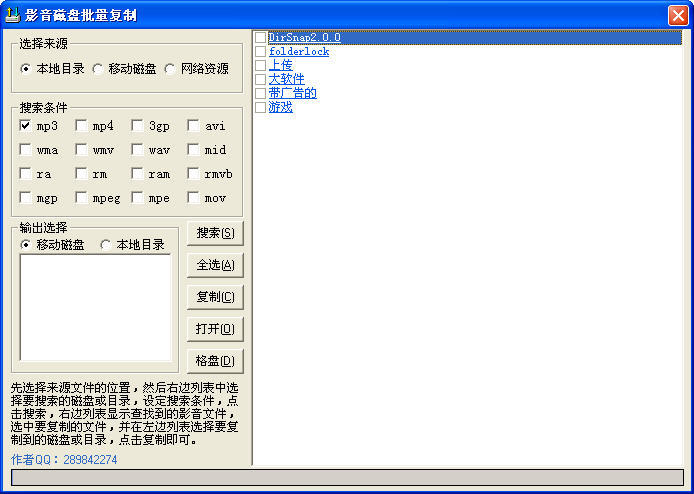Click the progress bar at the bottom

[x=347, y=478]
